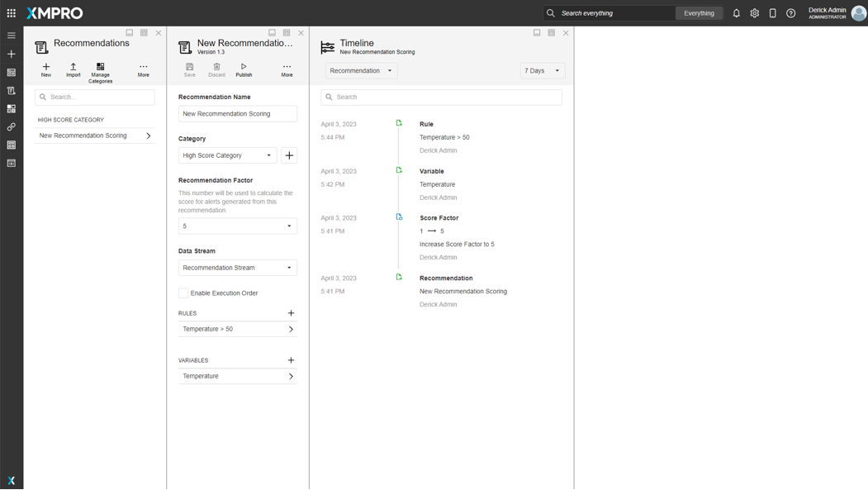868x490 pixels.
Task: Open the Temperature > 50 rule
Action: (238, 329)
